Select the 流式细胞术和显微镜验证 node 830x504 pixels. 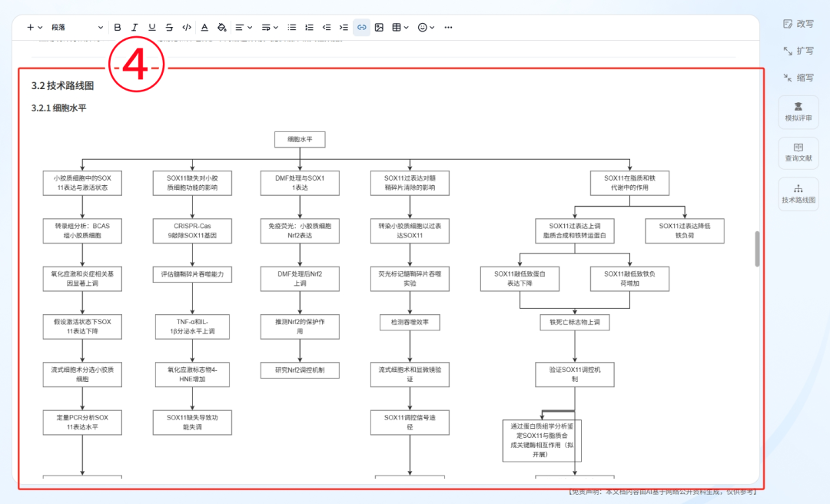click(410, 375)
